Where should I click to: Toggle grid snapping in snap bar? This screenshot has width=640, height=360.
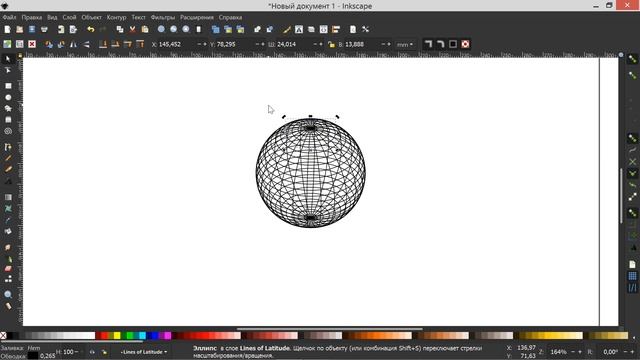[x=632, y=276]
